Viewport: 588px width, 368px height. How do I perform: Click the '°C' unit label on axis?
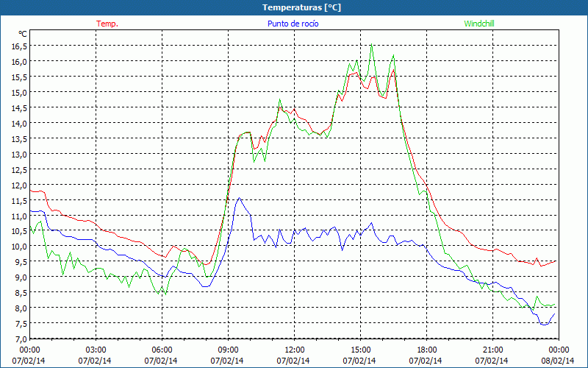click(23, 34)
